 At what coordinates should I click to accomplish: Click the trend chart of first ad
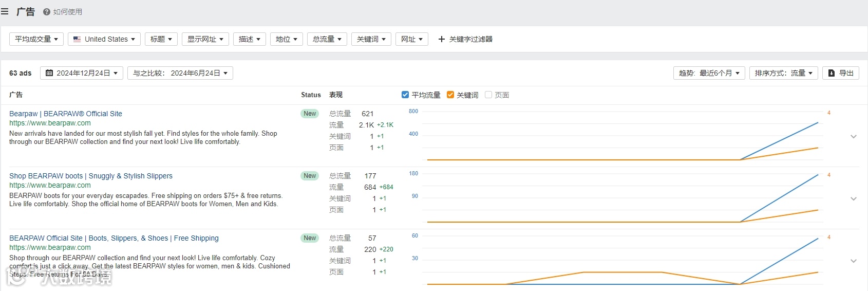coord(622,136)
